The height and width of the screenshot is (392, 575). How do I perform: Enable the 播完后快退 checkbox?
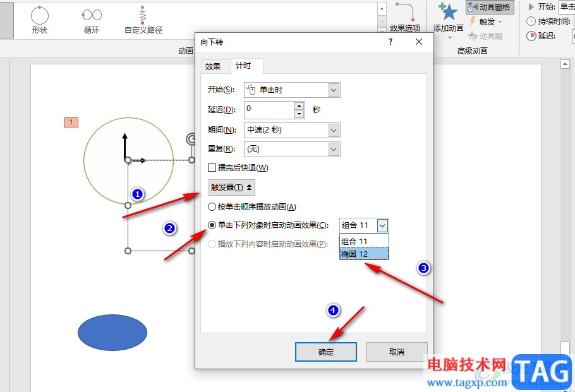tap(212, 168)
